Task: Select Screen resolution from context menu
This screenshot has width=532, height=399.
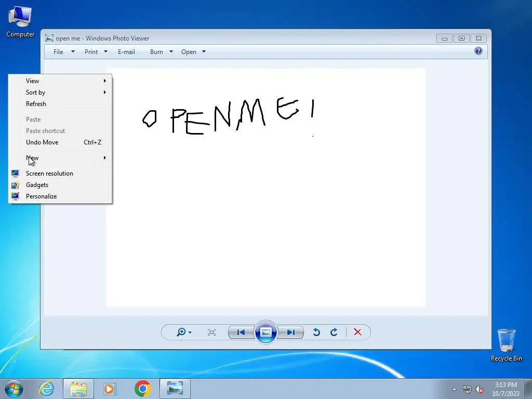Action: coord(60,174)
